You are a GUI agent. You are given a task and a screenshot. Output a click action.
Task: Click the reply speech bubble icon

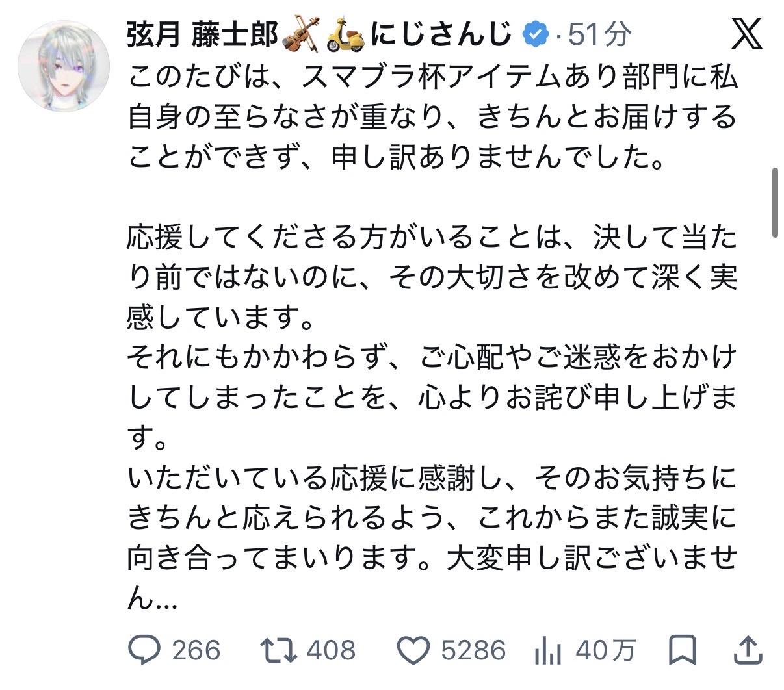[144, 650]
